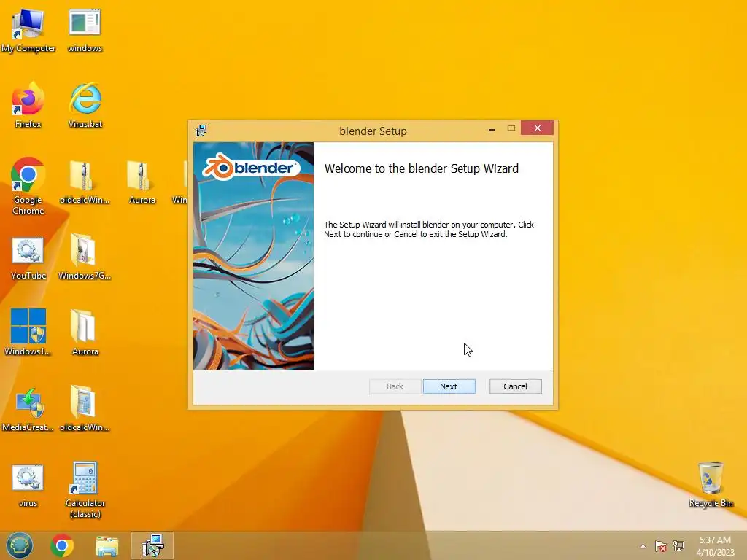Click Next in blender Setup
Viewport: 747px width, 560px height.
[449, 386]
